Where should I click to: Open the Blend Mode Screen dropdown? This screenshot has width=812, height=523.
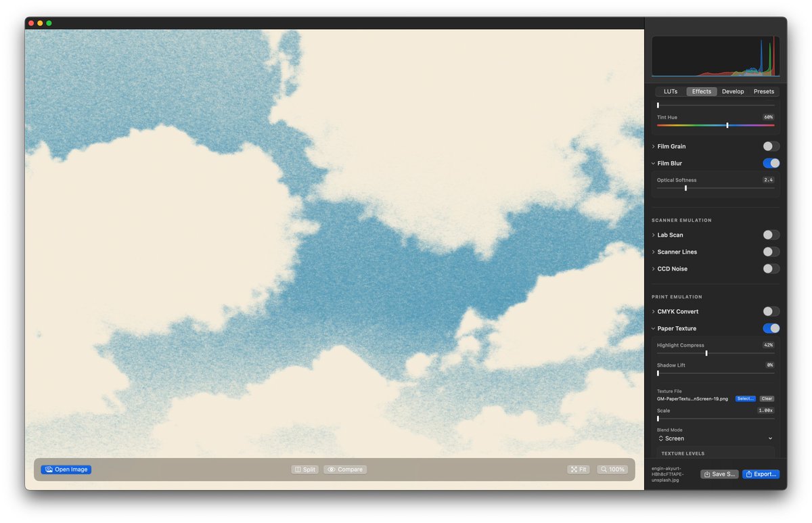tap(715, 438)
